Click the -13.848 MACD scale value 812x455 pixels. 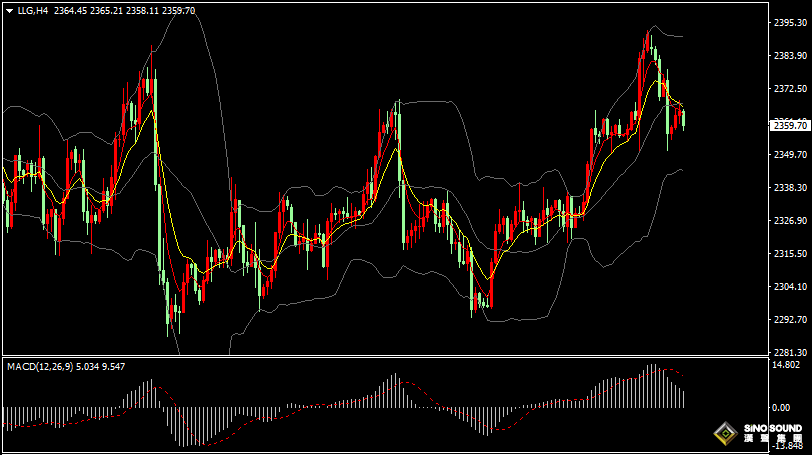click(787, 445)
